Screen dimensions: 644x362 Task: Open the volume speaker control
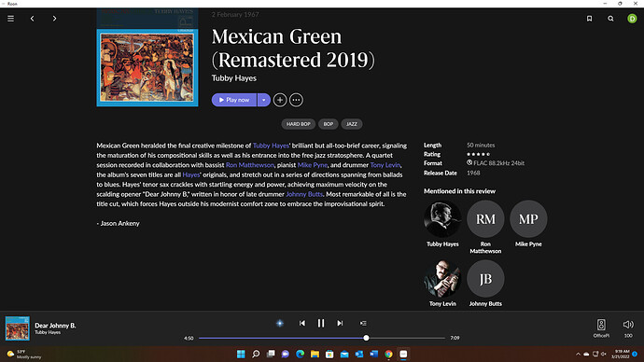pyautogui.click(x=628, y=325)
